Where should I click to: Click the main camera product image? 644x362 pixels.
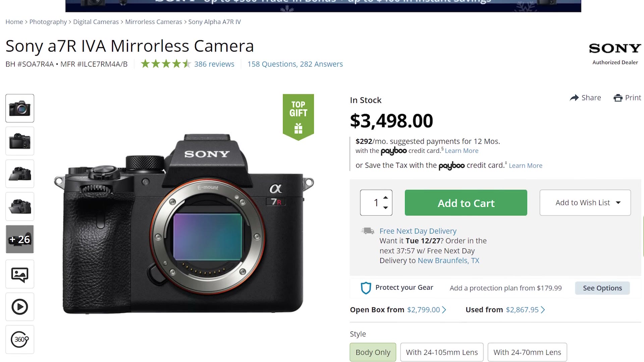[x=184, y=224]
